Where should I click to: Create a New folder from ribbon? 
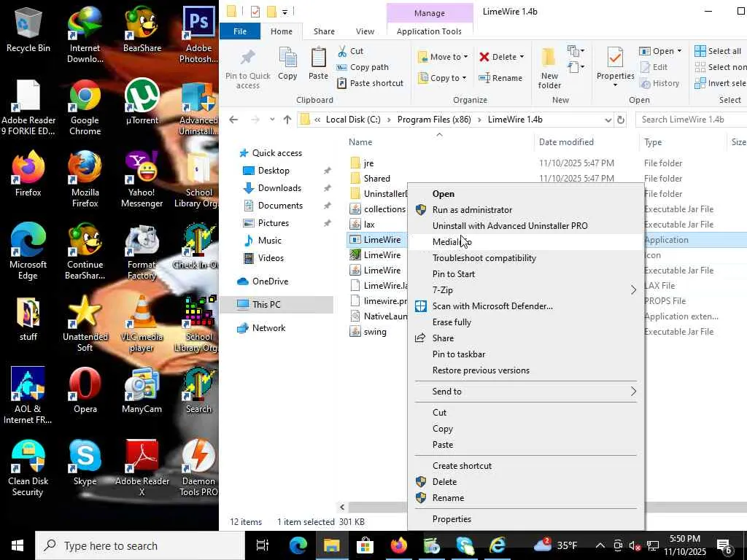[x=549, y=68]
